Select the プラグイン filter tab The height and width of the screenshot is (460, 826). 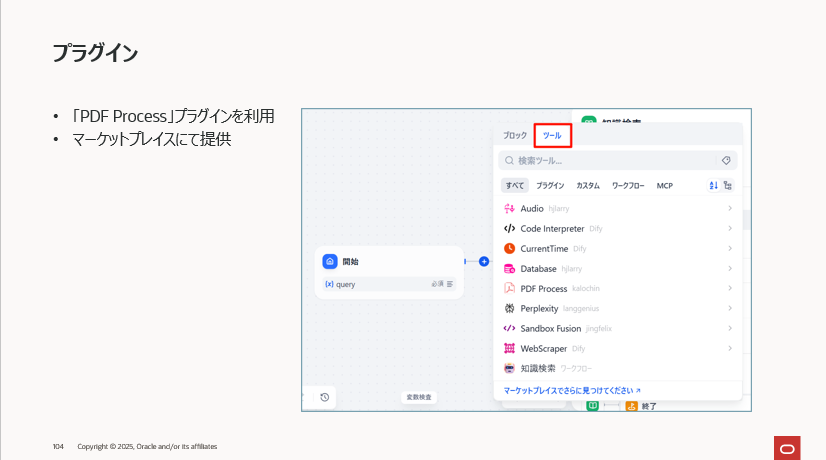550,185
